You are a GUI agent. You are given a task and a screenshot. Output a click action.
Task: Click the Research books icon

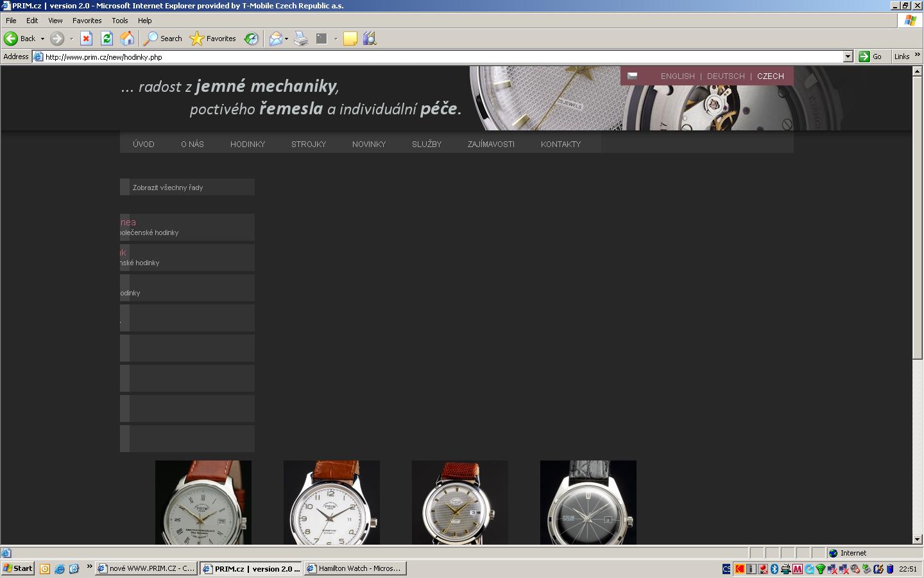369,39
